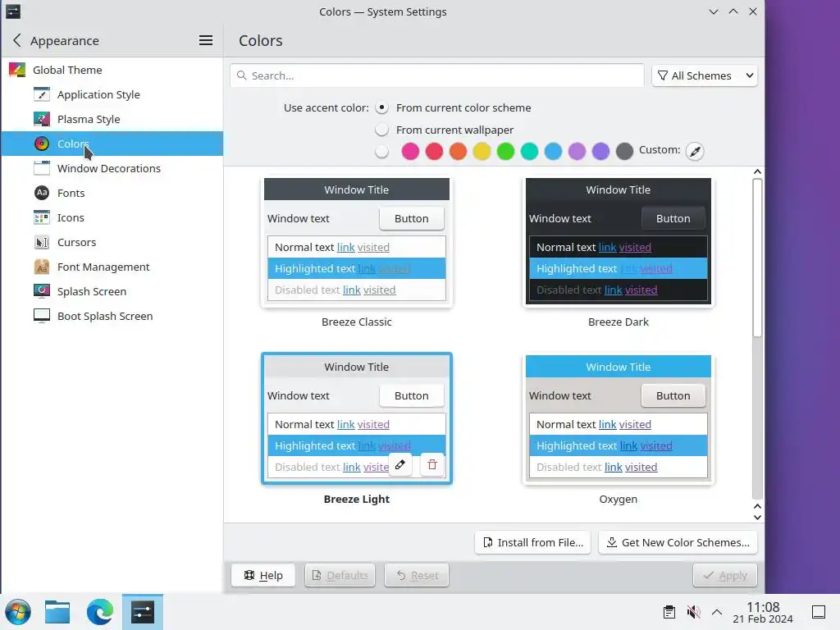Choose the light blue accent color swatch

coord(553,151)
